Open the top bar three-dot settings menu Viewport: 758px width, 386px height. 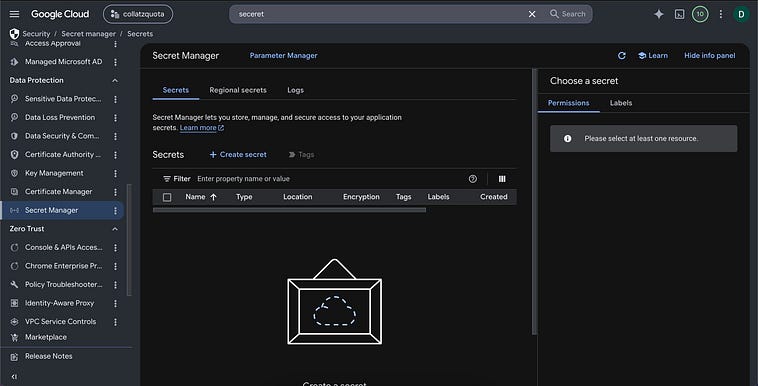coord(720,14)
